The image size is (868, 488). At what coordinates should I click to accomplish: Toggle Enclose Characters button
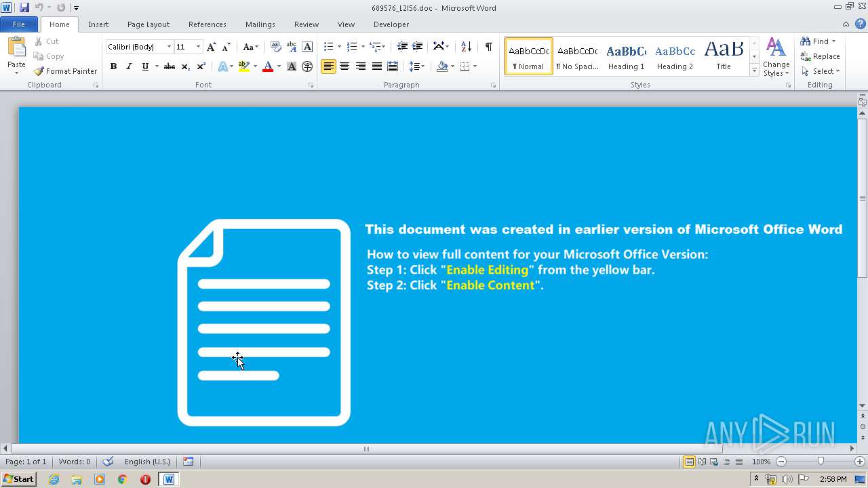pos(307,66)
